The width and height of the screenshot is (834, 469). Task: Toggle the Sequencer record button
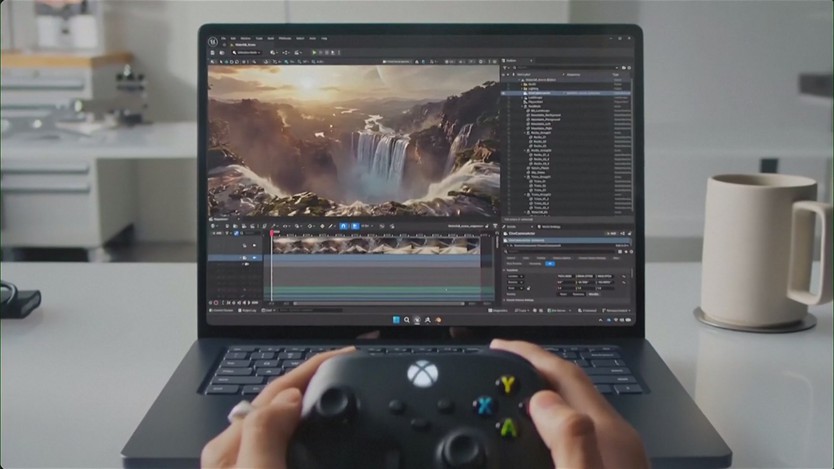point(216,303)
